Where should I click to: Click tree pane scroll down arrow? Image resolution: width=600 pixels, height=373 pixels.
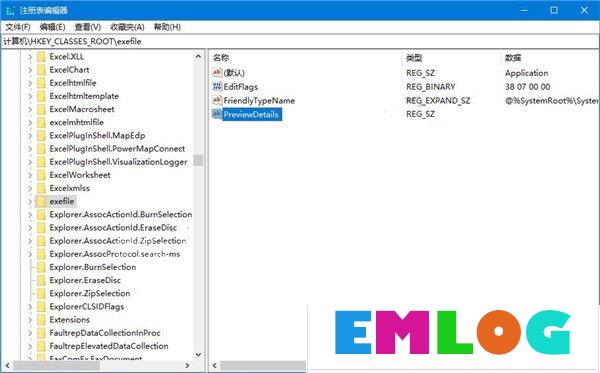click(198, 354)
